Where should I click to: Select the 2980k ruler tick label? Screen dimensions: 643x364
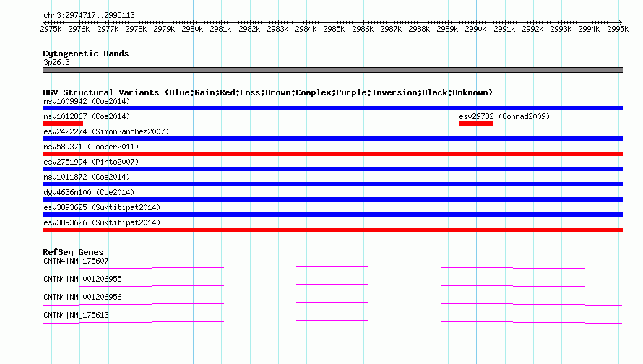[x=192, y=29]
